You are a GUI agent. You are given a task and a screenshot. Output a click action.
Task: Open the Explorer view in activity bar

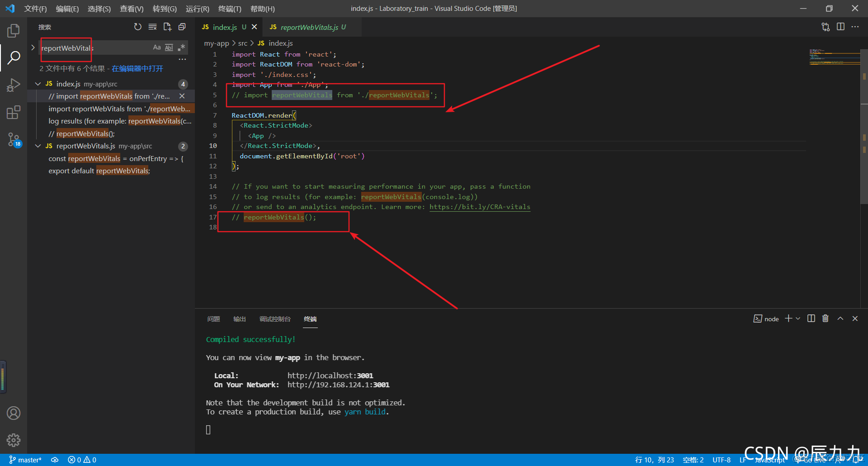14,31
